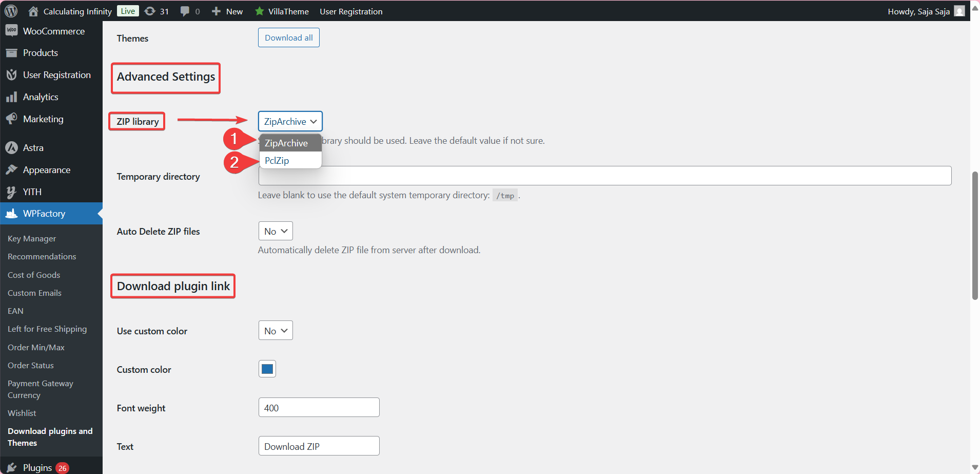The height and width of the screenshot is (474, 980).
Task: Open the Cost of Goods submenu link
Action: click(x=34, y=275)
